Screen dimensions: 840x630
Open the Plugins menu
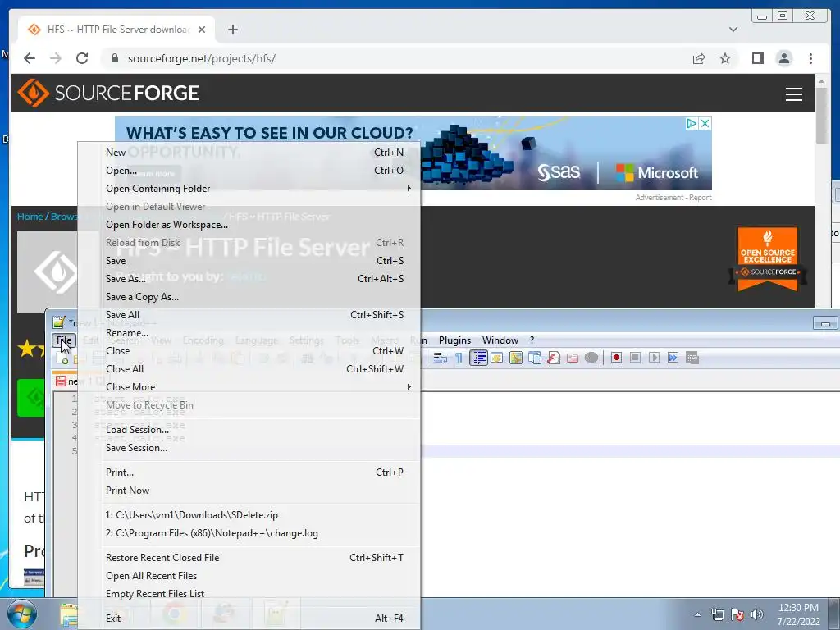[454, 340]
